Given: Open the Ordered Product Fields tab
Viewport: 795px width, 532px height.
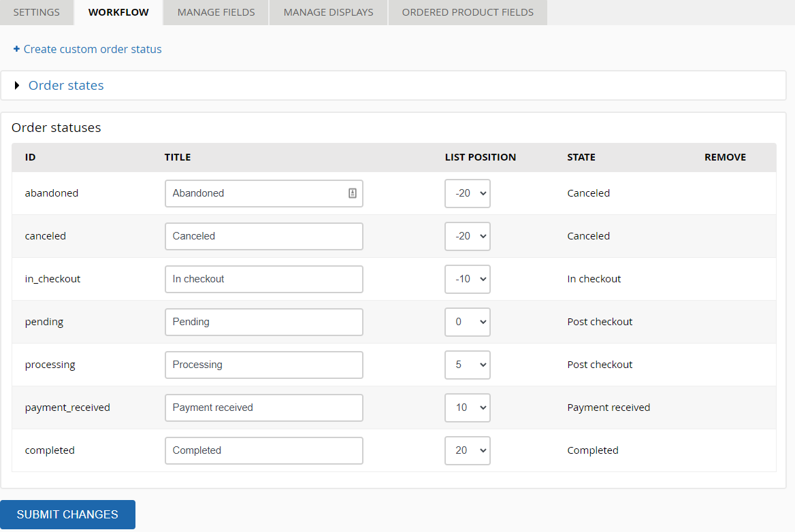Looking at the screenshot, I should point(468,12).
